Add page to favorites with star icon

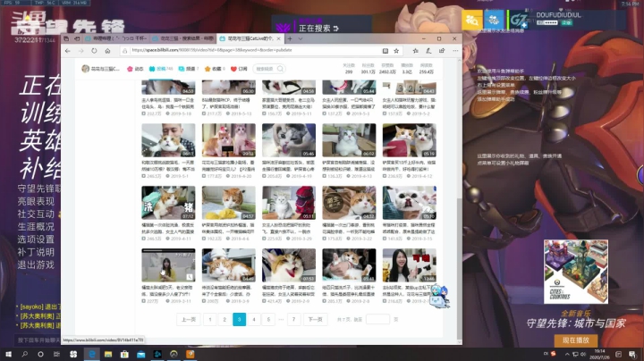[x=396, y=51]
